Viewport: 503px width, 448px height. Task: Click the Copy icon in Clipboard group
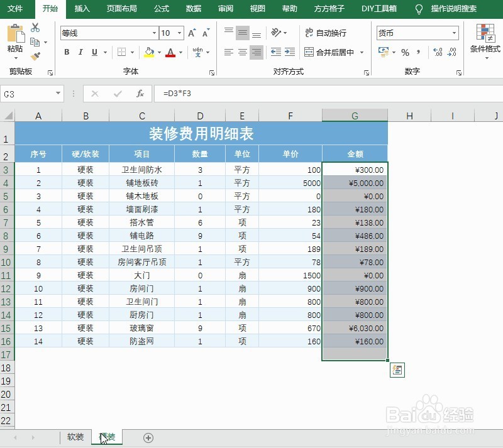click(35, 41)
